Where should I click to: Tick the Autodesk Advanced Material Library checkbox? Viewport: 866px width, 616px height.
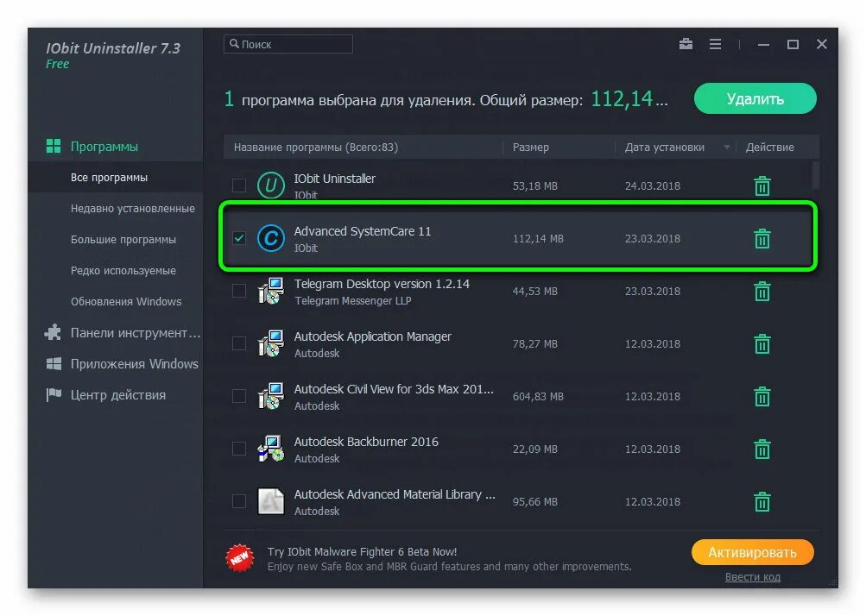pos(238,501)
